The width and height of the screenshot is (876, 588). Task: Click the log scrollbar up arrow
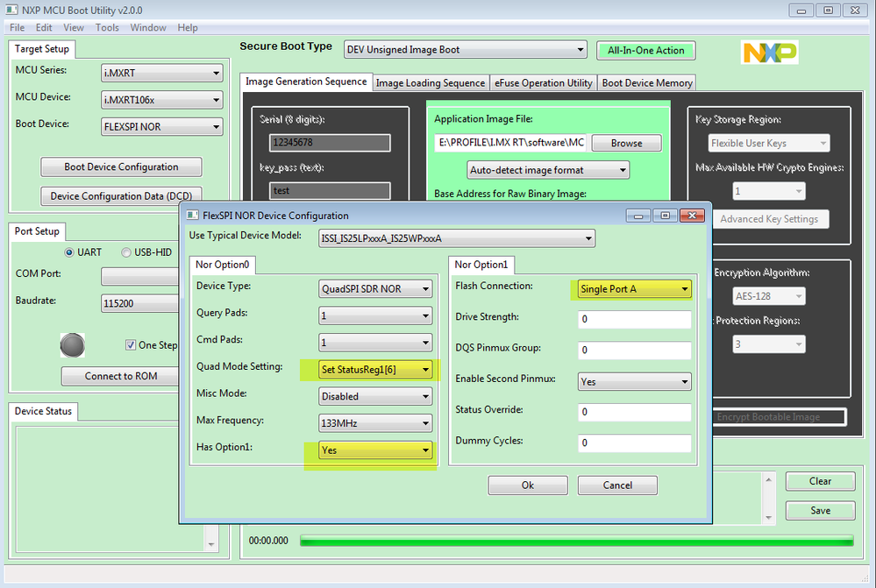click(x=768, y=480)
